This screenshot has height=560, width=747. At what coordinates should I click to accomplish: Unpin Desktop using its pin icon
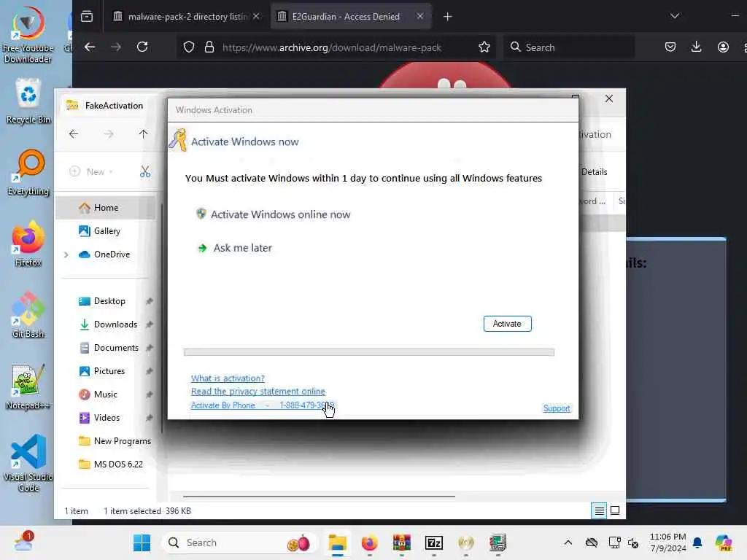[x=150, y=301]
